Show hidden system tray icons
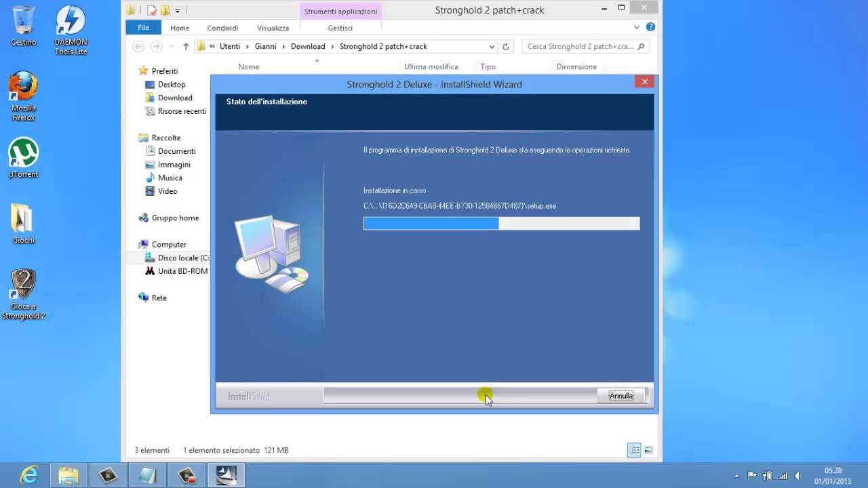The image size is (868, 488). (736, 476)
